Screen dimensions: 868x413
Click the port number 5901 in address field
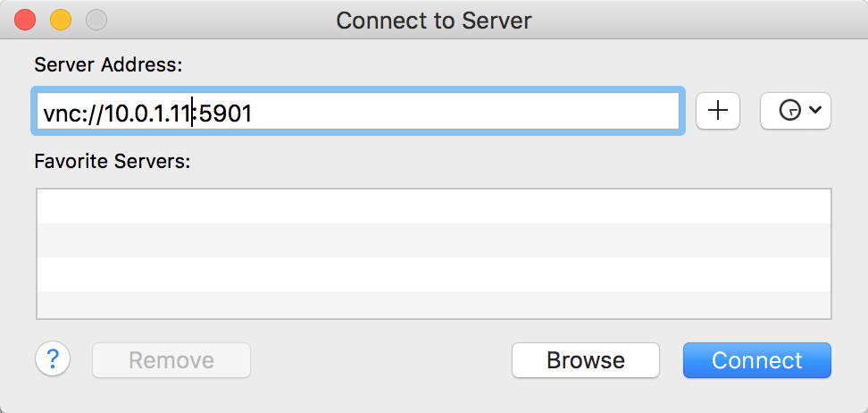pos(227,113)
